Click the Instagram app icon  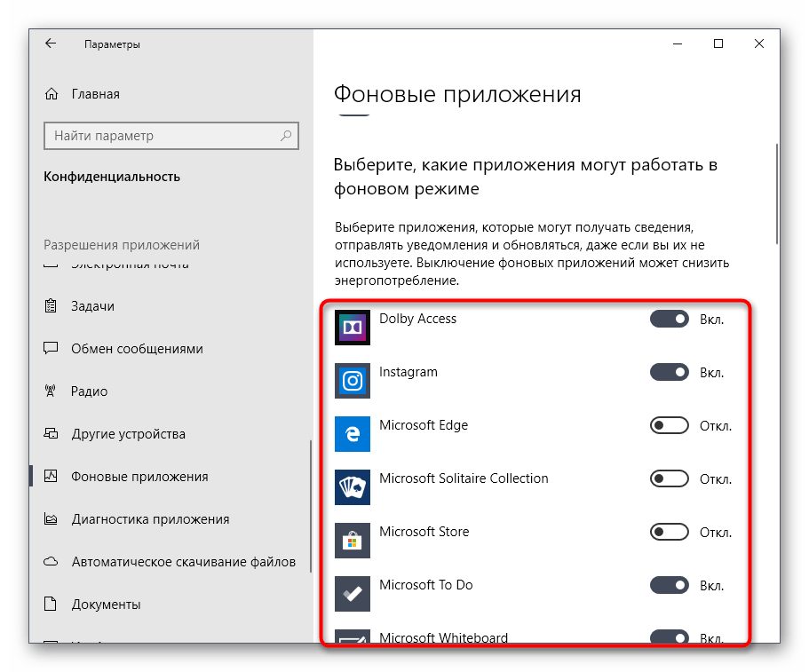352,380
